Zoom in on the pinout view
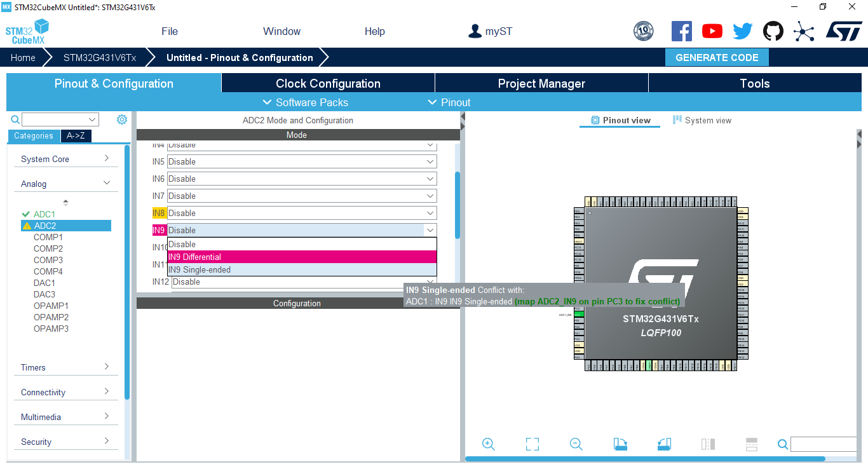The width and height of the screenshot is (868, 469). [x=488, y=444]
